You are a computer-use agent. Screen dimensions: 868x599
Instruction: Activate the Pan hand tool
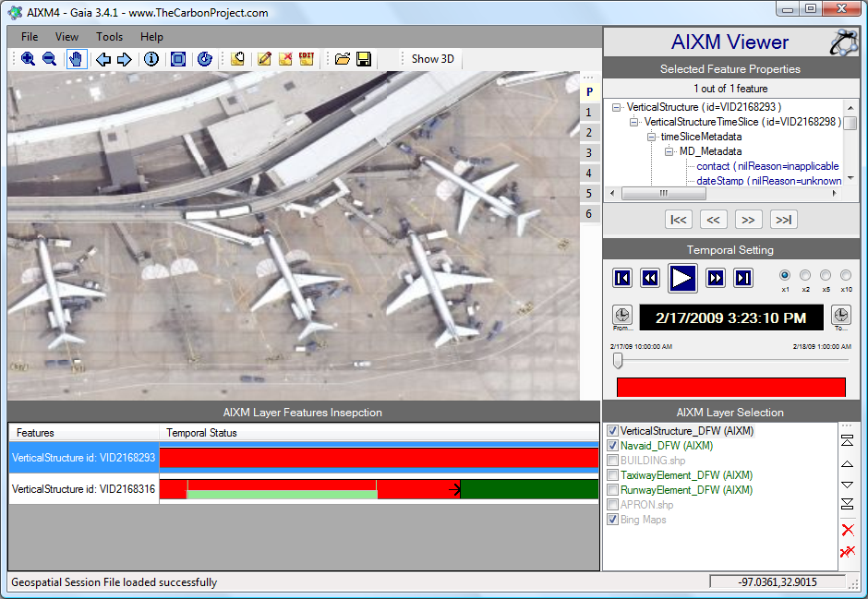77,59
